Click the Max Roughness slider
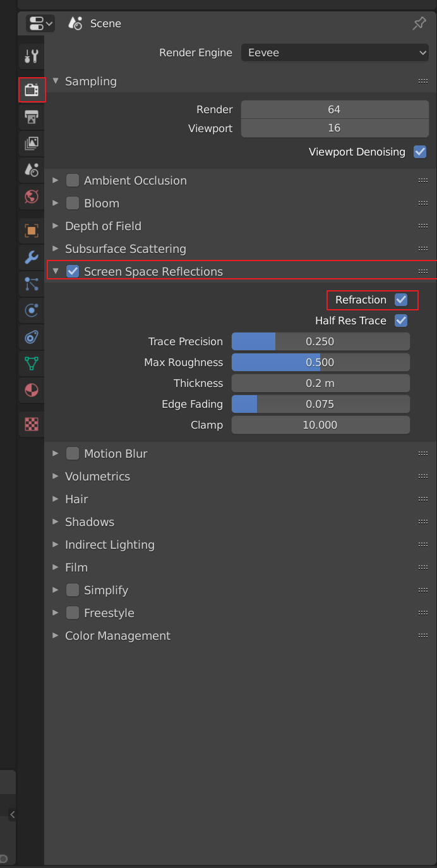 321,363
